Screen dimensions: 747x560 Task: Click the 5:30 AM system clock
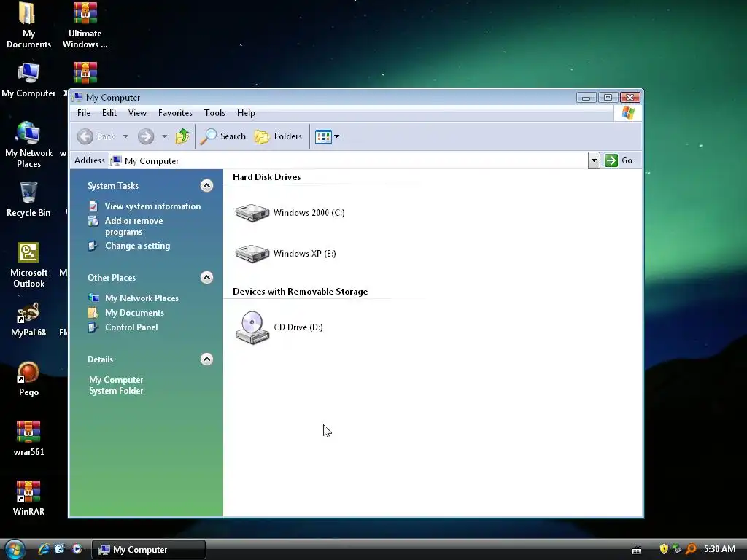[719, 549]
